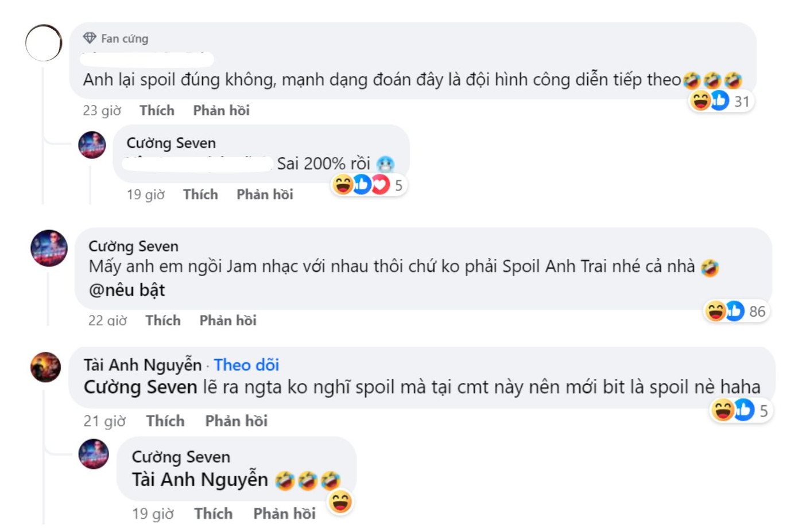
Task: Click the haha reaction emoji on the top comment
Action: [x=699, y=100]
